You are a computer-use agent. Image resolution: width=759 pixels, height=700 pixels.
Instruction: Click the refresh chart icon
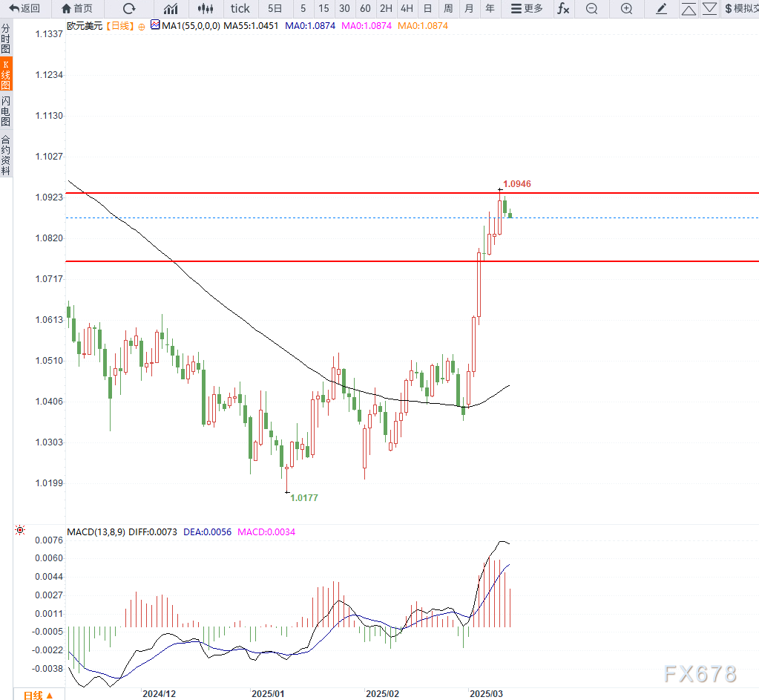129,8
